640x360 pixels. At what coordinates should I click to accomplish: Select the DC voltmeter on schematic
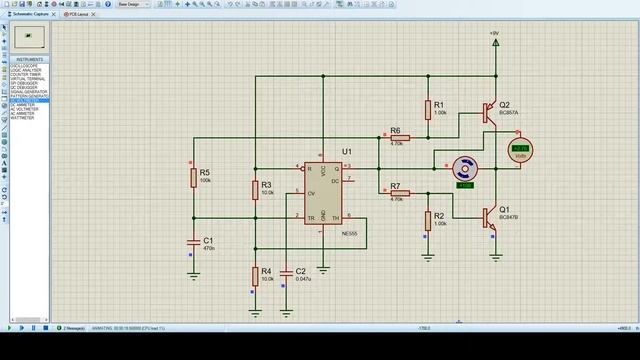pos(520,150)
